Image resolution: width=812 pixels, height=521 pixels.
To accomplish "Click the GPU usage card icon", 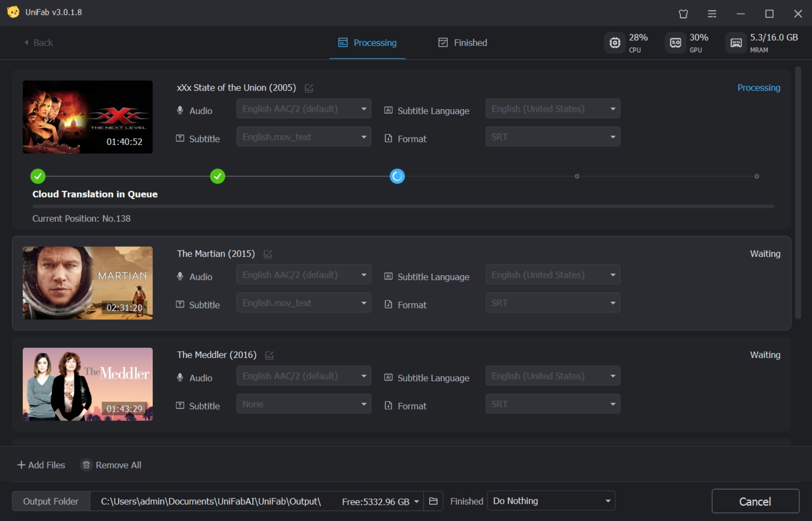I will coord(675,43).
